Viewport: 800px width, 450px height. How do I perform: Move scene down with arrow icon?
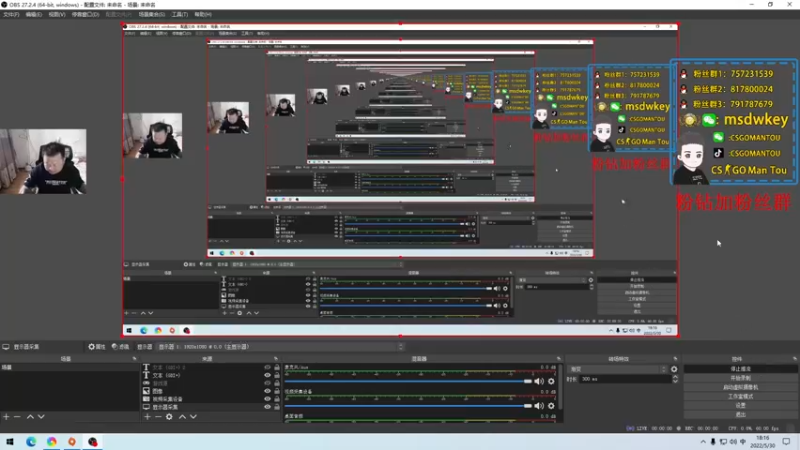41,417
